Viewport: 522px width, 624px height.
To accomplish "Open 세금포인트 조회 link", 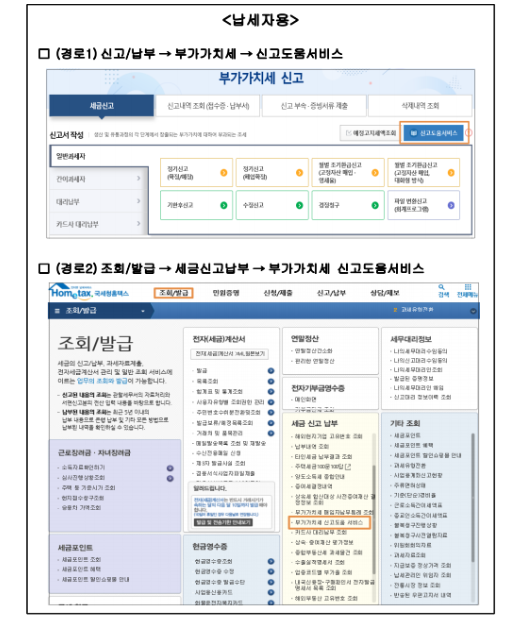I will click(x=81, y=559).
